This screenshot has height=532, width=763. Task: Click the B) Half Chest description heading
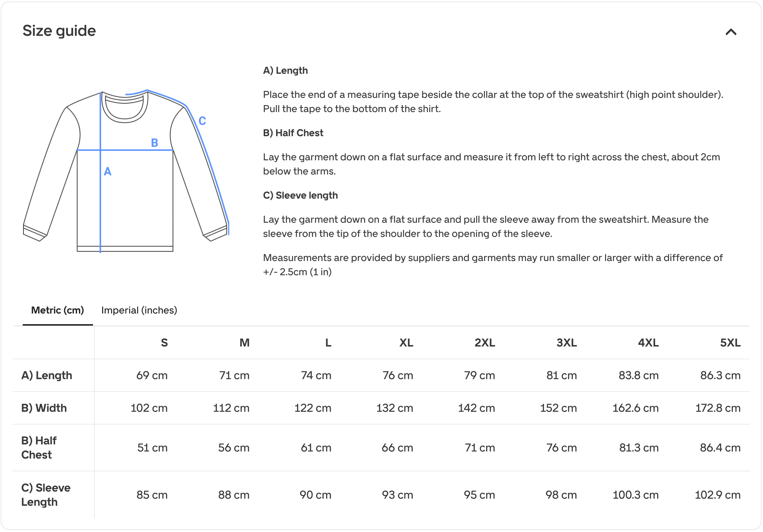tap(293, 133)
